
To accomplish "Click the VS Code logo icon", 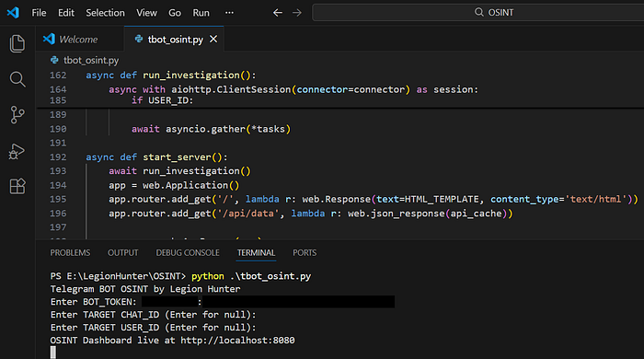I will pyautogui.click(x=13, y=12).
